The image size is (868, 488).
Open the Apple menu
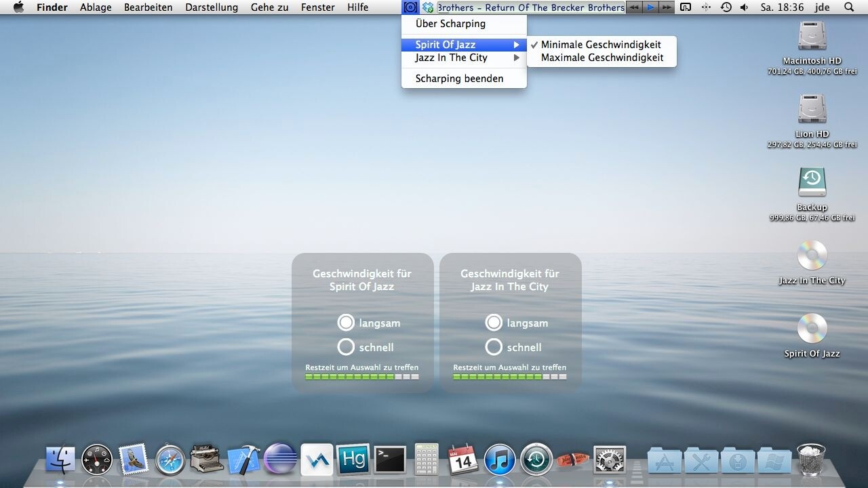(18, 7)
